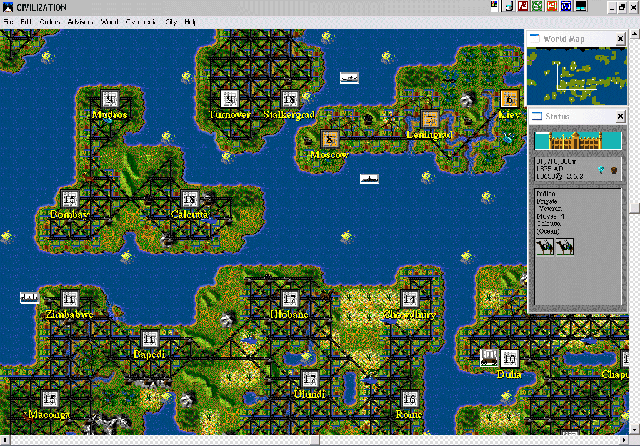Click the dark red title bar icon
Screen dimensions: 640x446
pyautogui.click(x=523, y=6)
